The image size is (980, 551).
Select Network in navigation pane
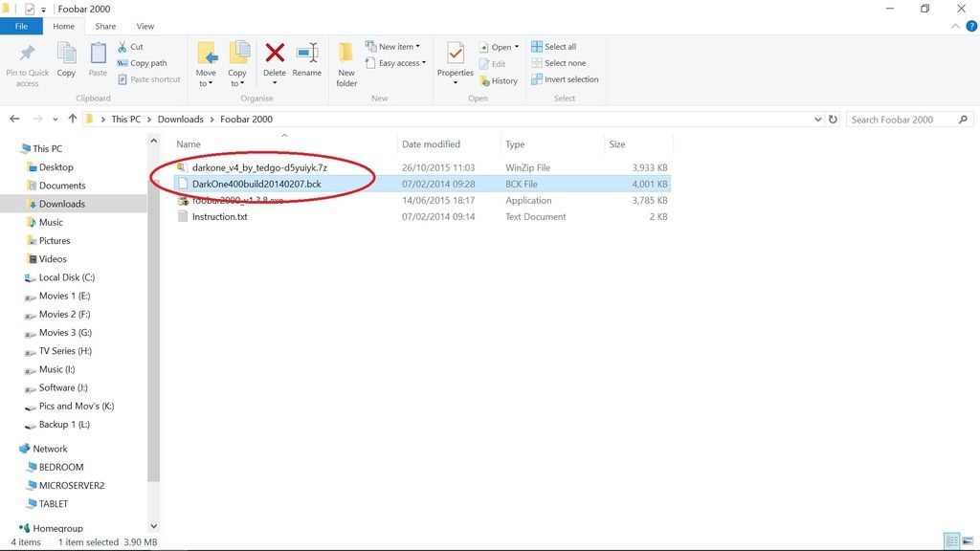(x=50, y=450)
